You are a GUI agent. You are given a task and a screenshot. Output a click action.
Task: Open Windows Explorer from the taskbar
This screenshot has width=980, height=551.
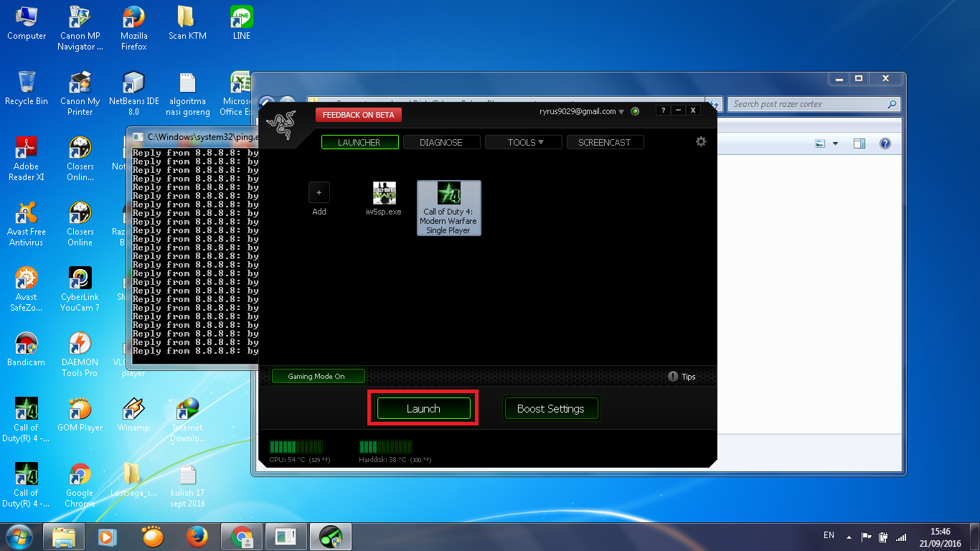click(64, 536)
